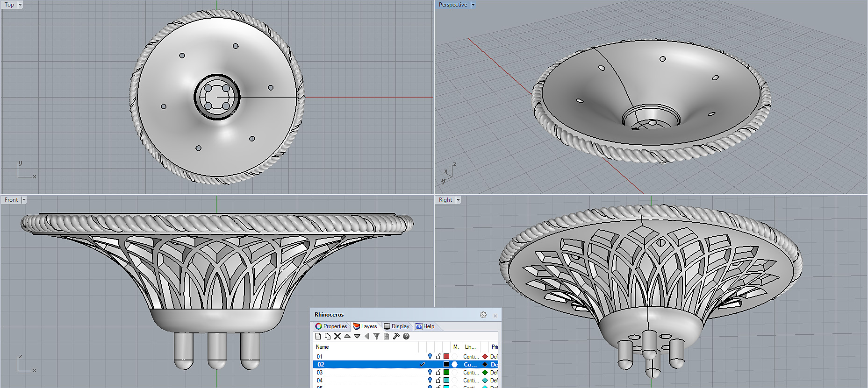Screen dimensions: 868x388
Task: Open panel settings gear icon
Action: 483,315
